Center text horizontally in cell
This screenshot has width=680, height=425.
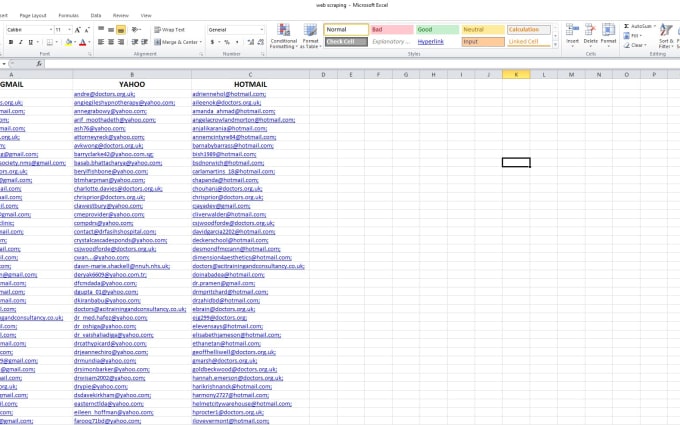coord(111,42)
